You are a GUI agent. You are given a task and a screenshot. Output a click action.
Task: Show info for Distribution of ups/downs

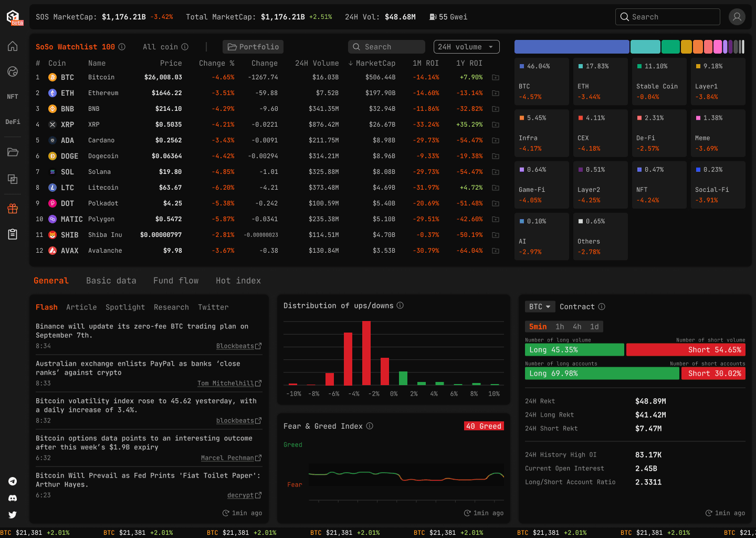(400, 305)
